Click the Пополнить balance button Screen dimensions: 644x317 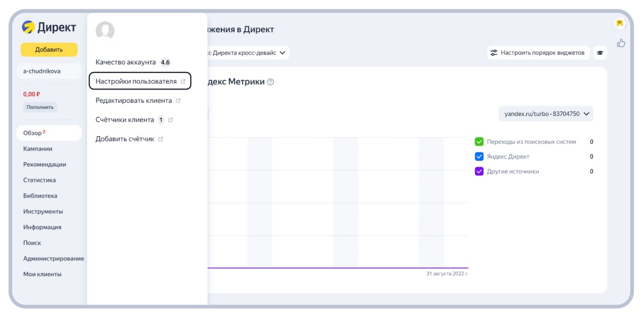coord(40,107)
